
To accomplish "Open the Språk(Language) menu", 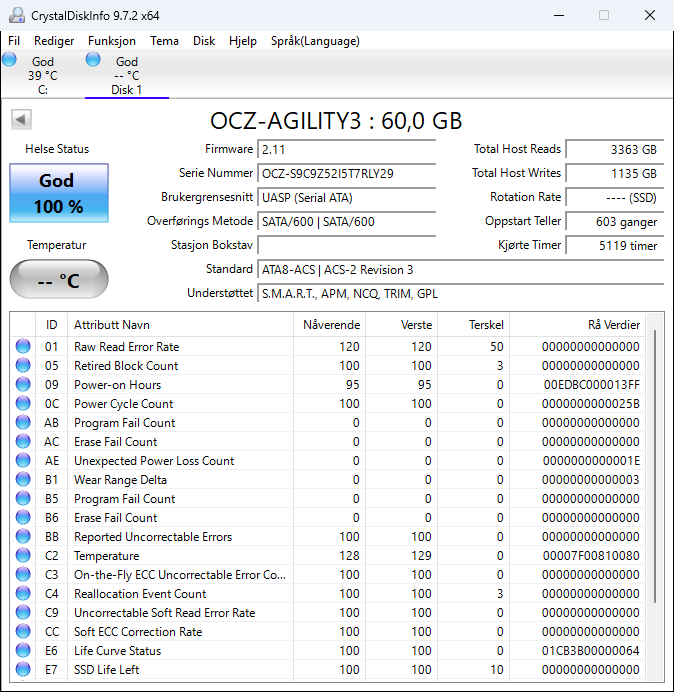I will coord(315,41).
